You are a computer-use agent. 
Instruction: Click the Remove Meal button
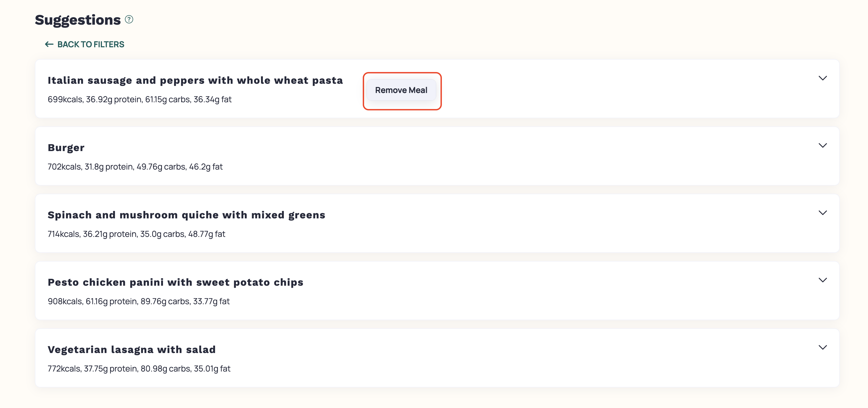401,90
